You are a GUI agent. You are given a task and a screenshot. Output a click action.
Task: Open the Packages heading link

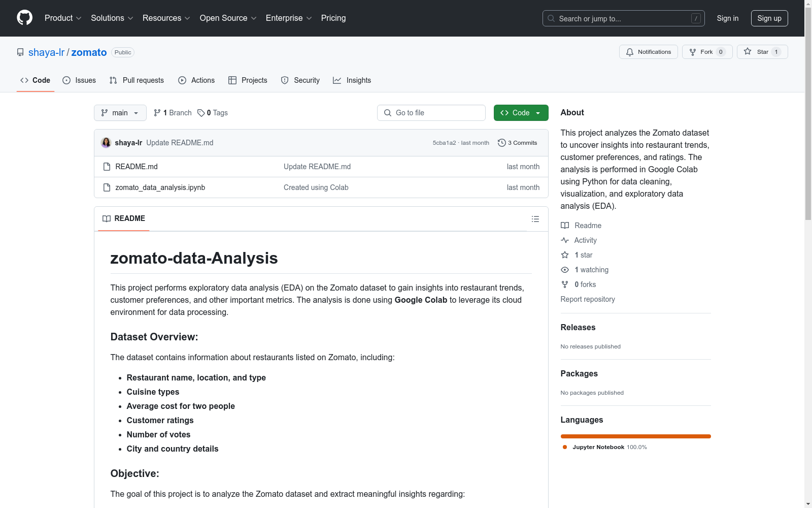(x=579, y=374)
